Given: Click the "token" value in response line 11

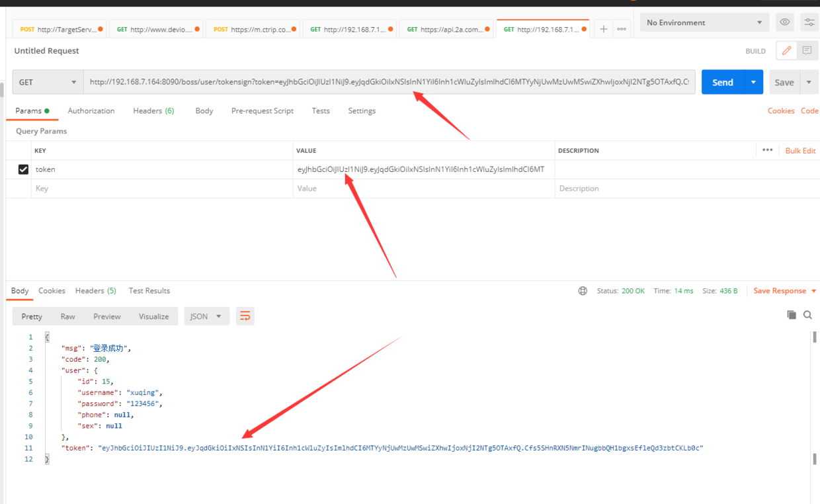Looking at the screenshot, I should click(x=401, y=448).
